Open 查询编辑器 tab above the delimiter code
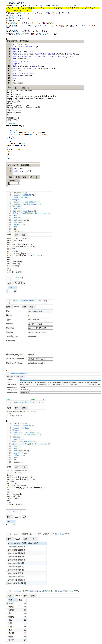The height and width of the screenshot is (644, 102). click(x=24, y=41)
